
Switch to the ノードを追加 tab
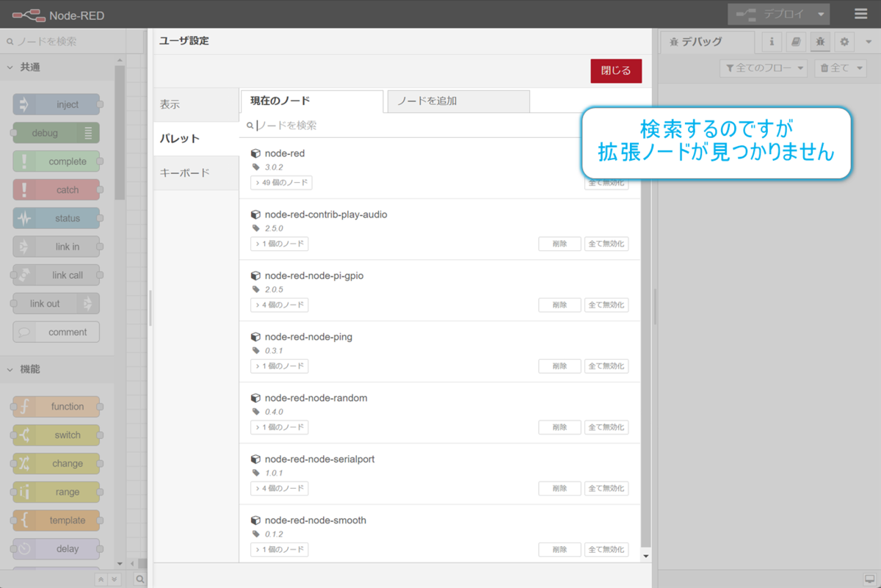[458, 101]
